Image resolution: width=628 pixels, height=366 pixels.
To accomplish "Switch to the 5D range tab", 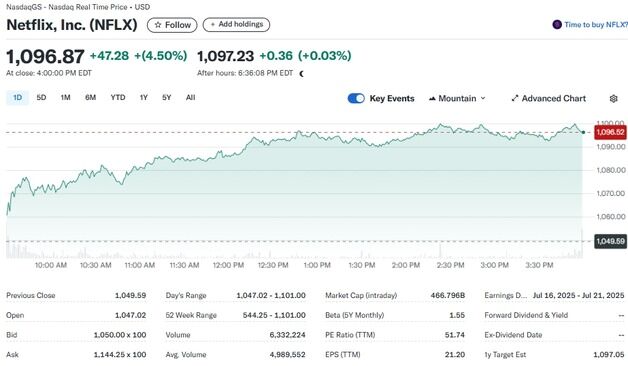I will [x=41, y=98].
